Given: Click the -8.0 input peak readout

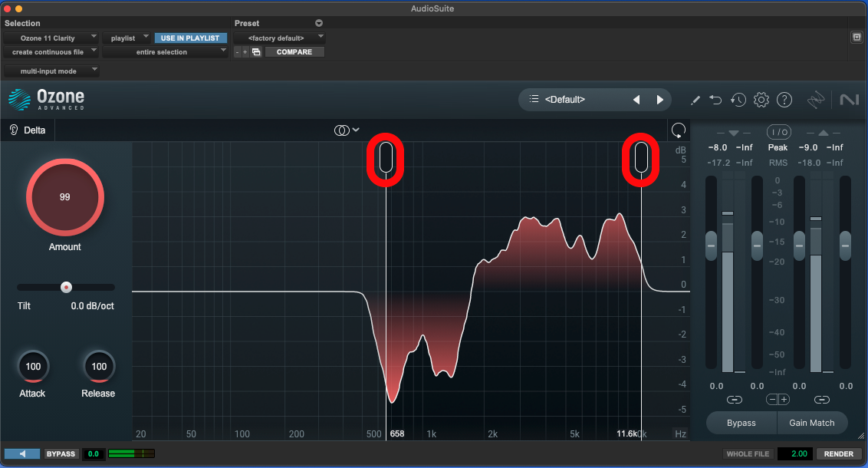Looking at the screenshot, I should [x=718, y=147].
